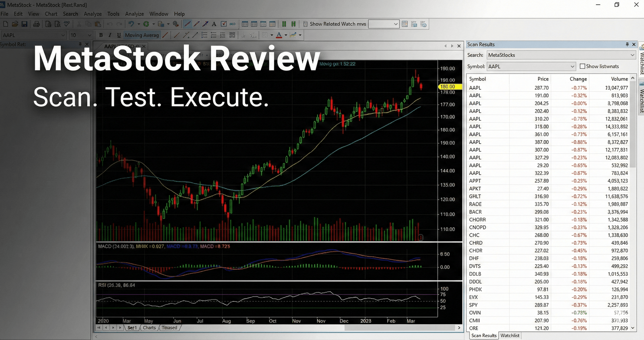
Task: Click the chart style icon
Action: point(293,35)
